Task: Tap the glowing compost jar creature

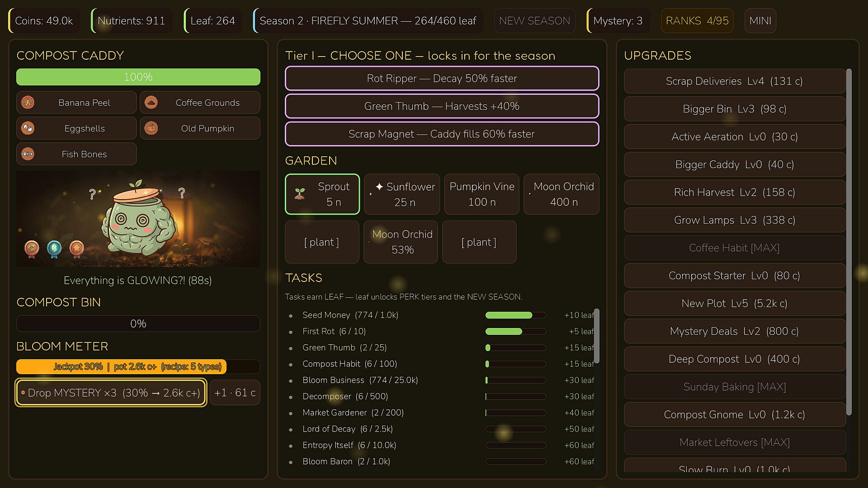Action: coord(138,218)
